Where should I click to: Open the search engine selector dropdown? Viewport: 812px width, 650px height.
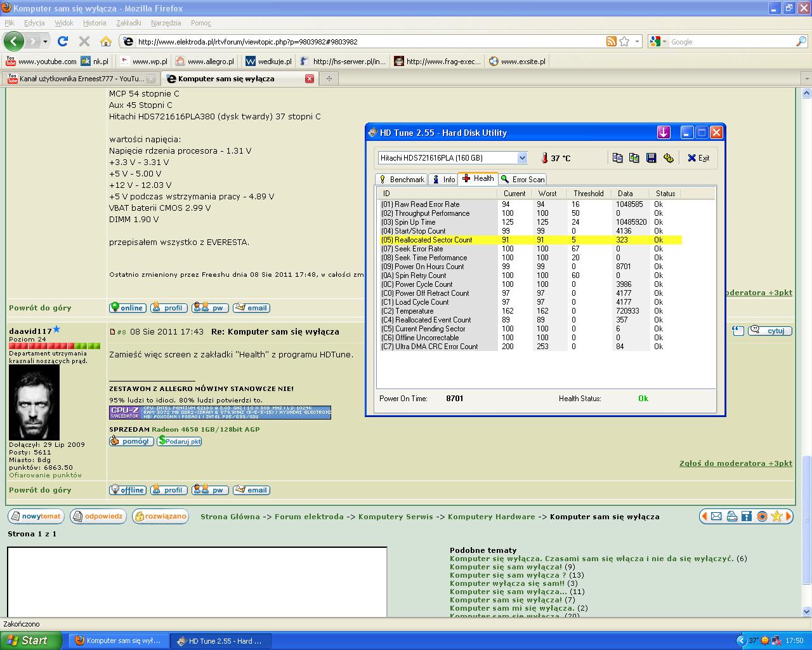tap(657, 41)
